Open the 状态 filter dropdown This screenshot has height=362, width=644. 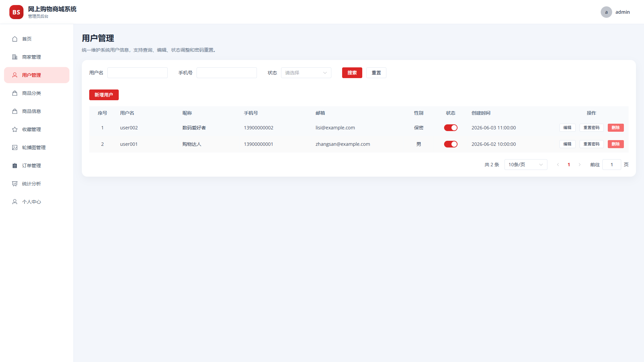[x=306, y=73]
